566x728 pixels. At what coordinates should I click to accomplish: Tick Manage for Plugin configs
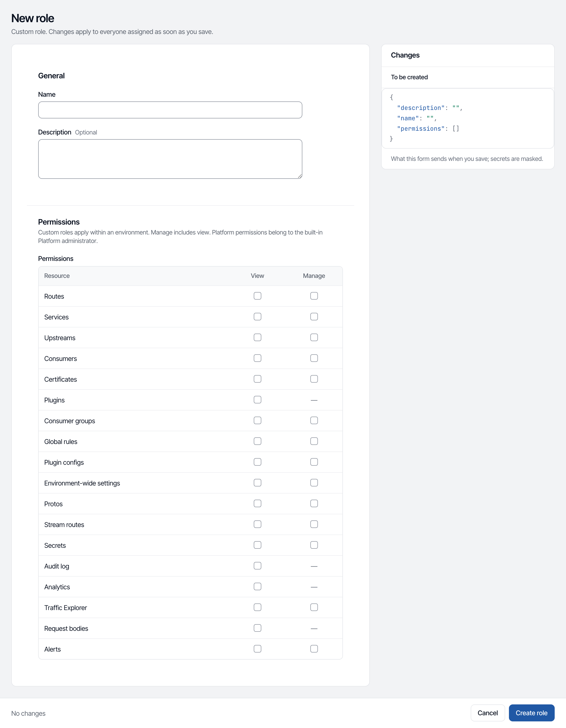(x=314, y=462)
